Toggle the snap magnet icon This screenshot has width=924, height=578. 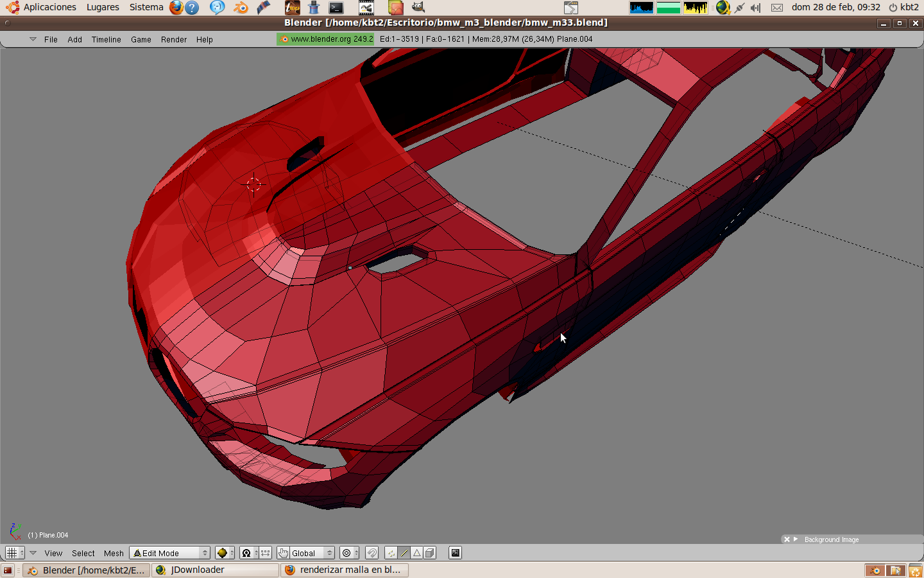(372, 553)
